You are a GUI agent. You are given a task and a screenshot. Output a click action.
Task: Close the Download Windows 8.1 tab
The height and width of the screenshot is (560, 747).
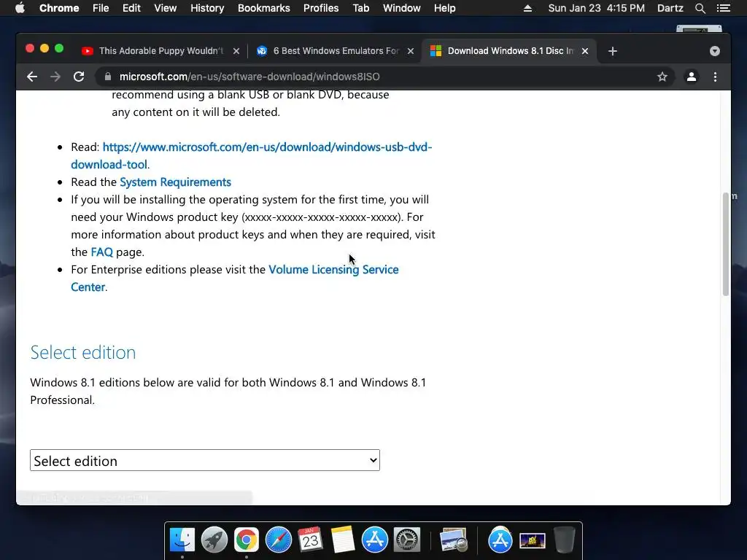pos(585,51)
